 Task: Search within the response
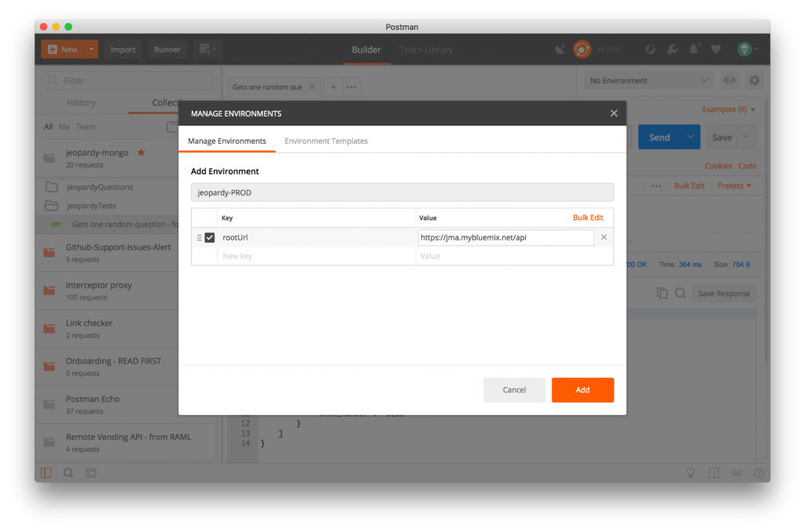click(x=680, y=293)
